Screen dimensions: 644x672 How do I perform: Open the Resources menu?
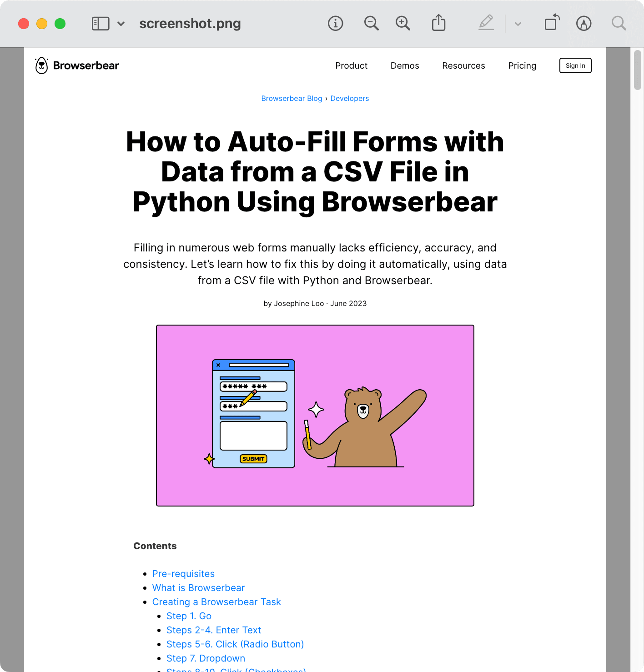463,65
